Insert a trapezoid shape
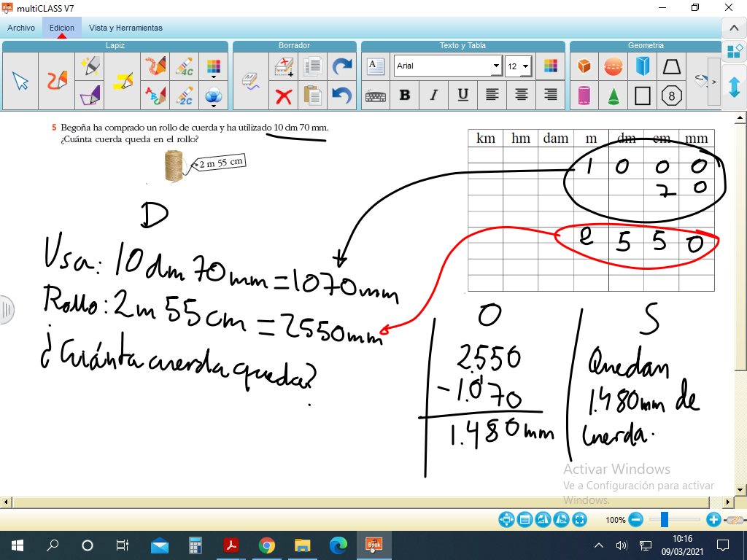 pos(672,66)
